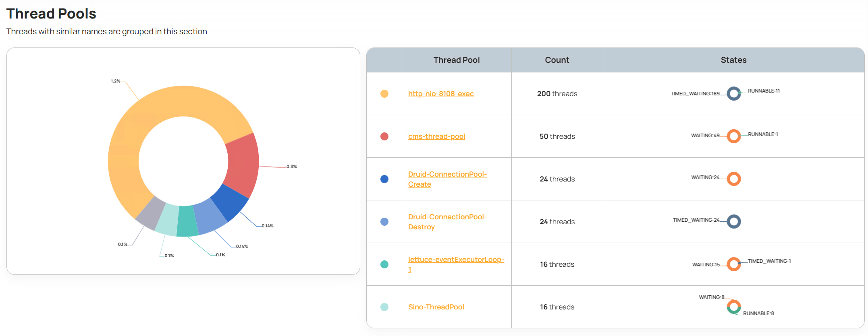Click the Count column header

pos(557,60)
